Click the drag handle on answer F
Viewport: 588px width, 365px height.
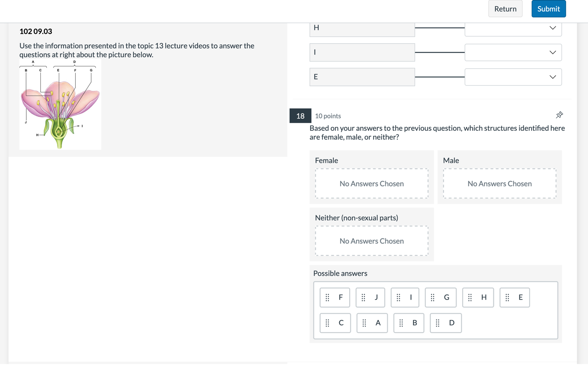pos(327,298)
